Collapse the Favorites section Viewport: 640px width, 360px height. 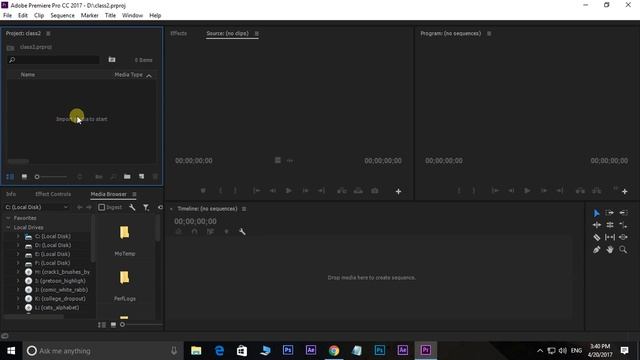point(8,218)
